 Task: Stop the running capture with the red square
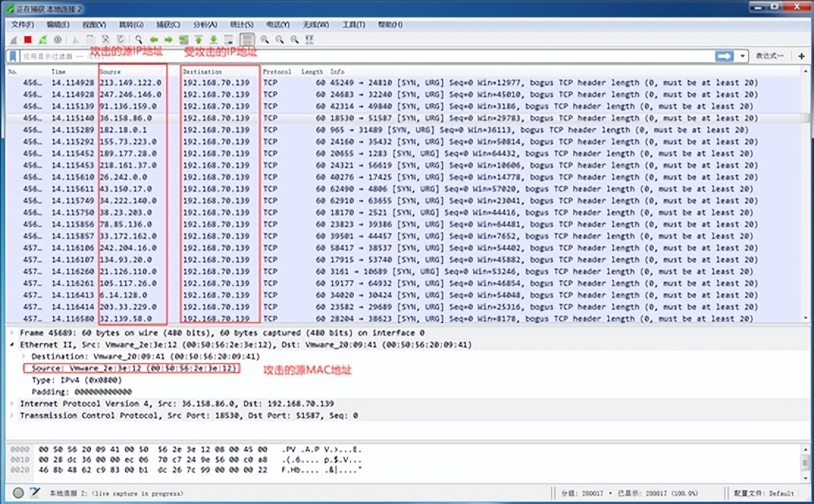(x=28, y=40)
